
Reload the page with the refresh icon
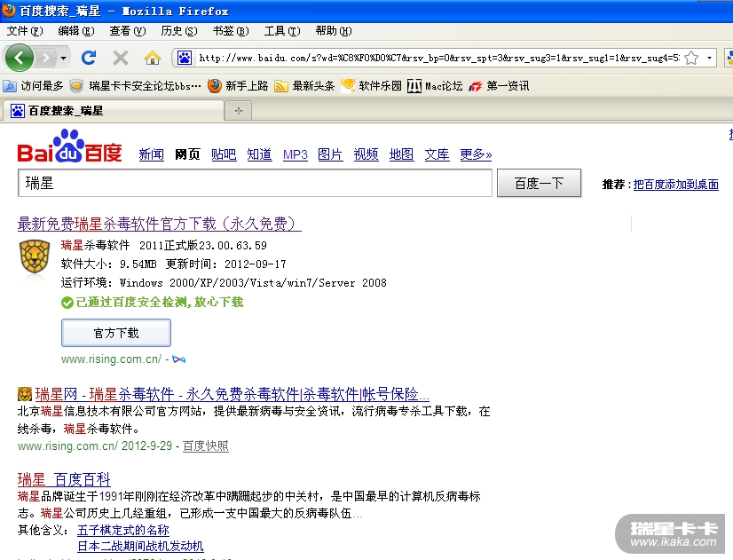(89, 58)
